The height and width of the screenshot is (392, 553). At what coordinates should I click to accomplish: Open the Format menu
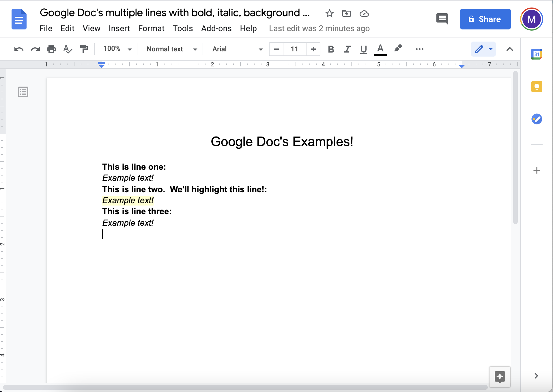(151, 28)
